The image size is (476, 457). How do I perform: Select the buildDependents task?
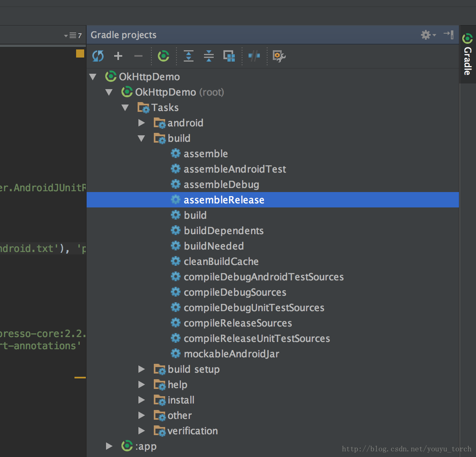pos(223,231)
